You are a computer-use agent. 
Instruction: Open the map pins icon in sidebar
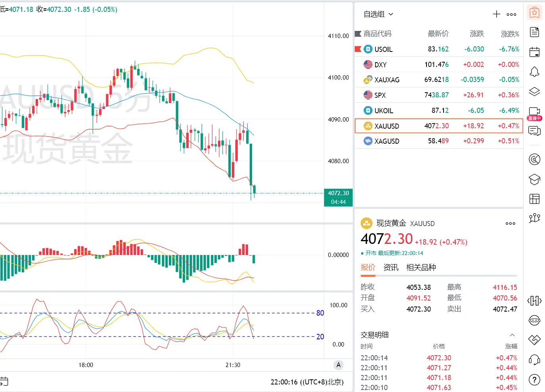point(534,218)
